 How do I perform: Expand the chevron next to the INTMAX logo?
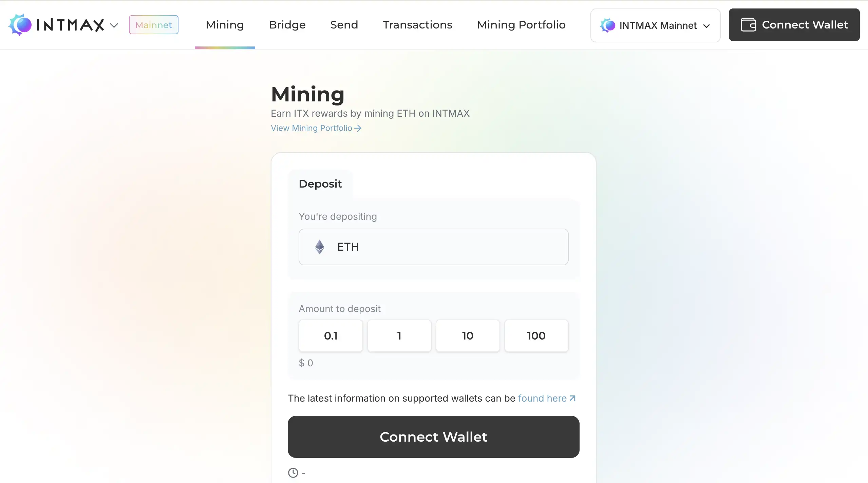[114, 25]
